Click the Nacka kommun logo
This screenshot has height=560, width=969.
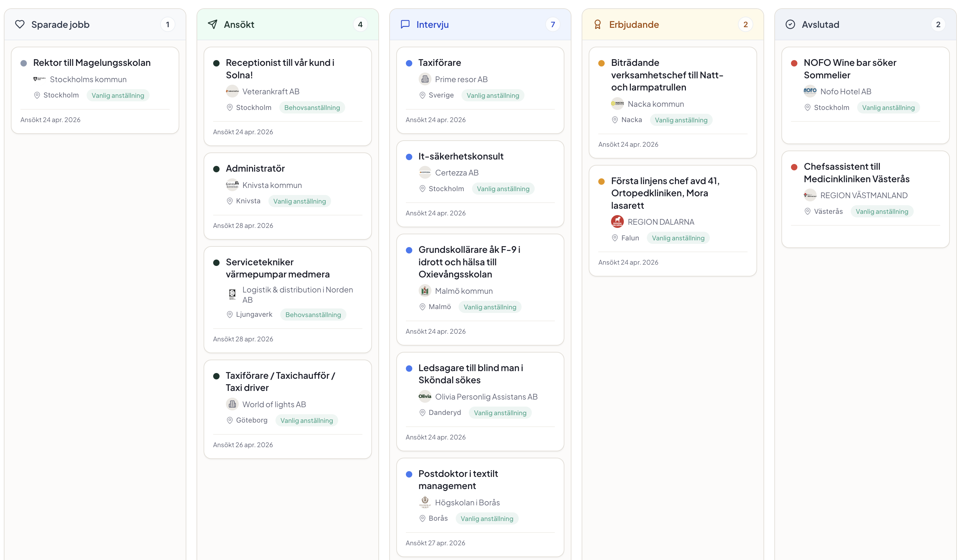click(x=617, y=104)
